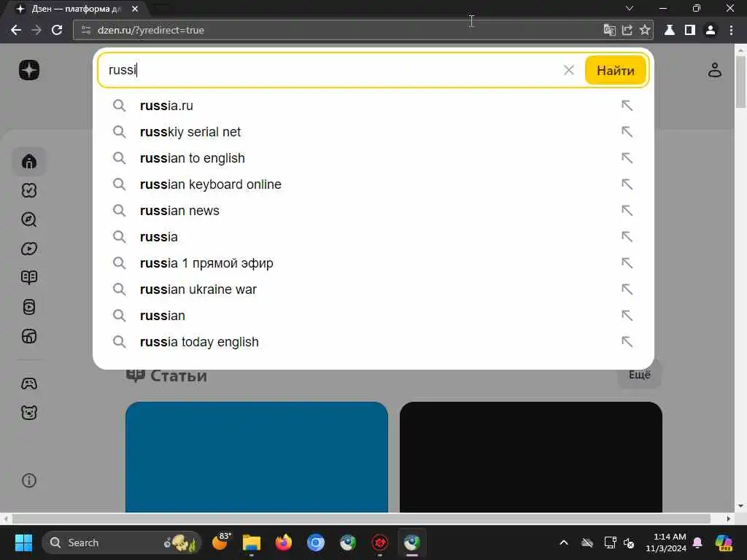
Task: Click the address bar showing dzen.ru
Action: 333,30
